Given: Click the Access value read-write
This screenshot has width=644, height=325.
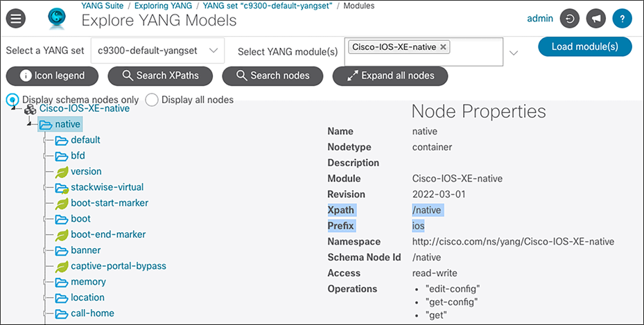Looking at the screenshot, I should pos(435,273).
